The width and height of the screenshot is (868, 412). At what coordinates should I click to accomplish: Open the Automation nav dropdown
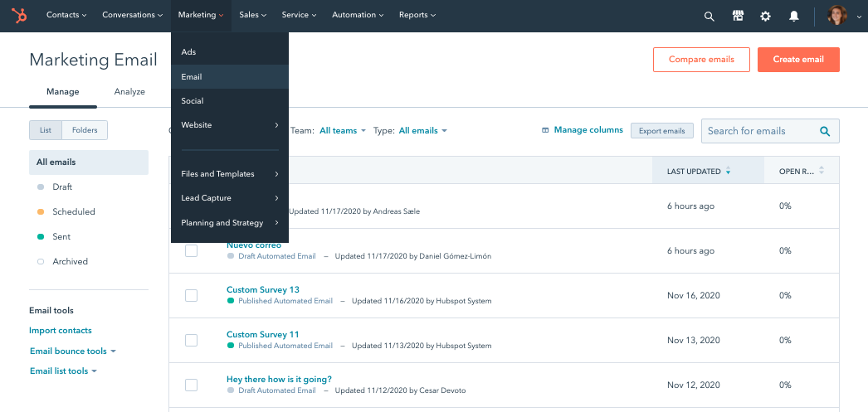358,16
